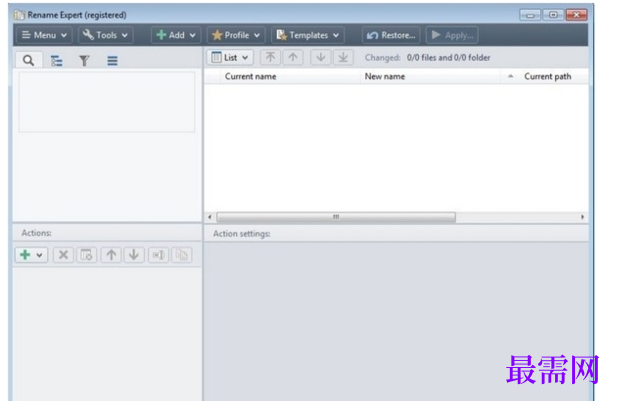Move selected file down one row
The height and width of the screenshot is (401, 618).
320,58
